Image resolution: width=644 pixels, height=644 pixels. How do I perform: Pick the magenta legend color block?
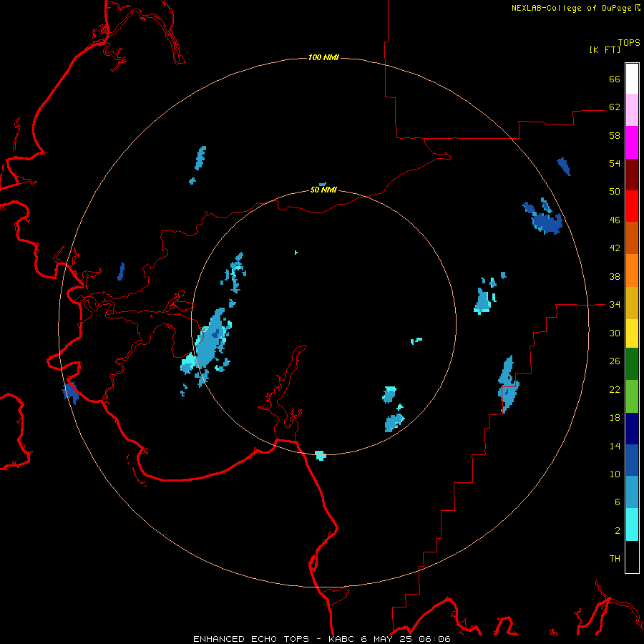(632, 142)
